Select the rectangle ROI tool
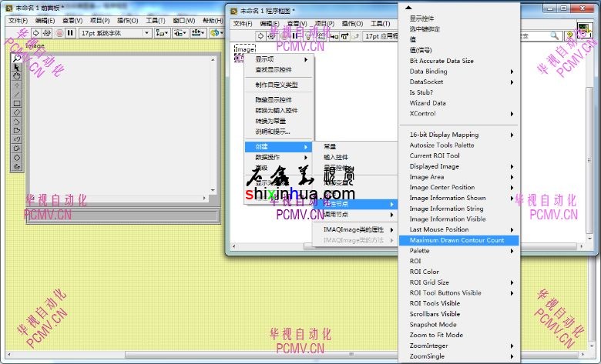This screenshot has width=601, height=364. click(x=17, y=103)
